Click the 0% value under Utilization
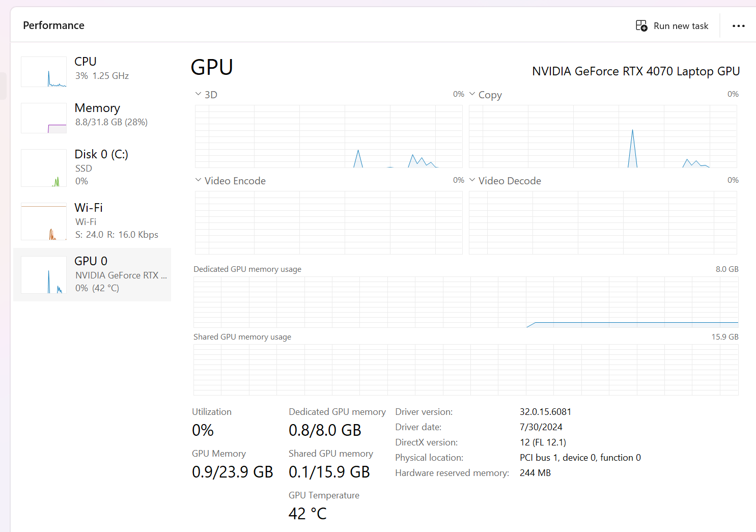The height and width of the screenshot is (532, 756). (x=203, y=431)
